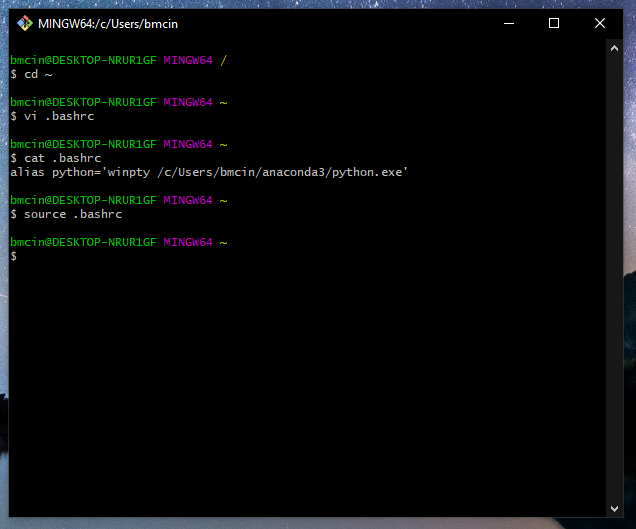Close the Git Bash terminal window
This screenshot has width=636, height=529.
(600, 24)
